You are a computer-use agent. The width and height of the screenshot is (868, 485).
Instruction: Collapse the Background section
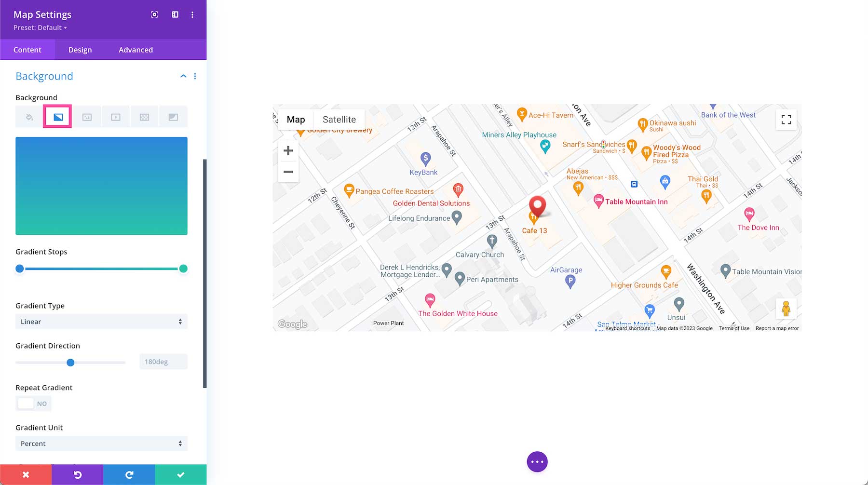[x=183, y=76]
